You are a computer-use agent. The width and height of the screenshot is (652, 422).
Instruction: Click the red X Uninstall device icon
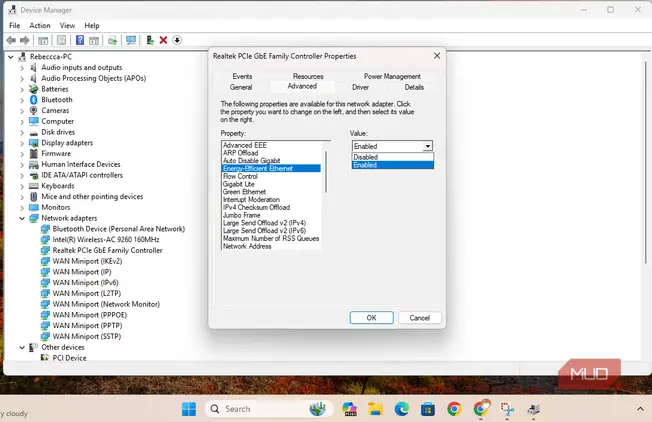tap(163, 40)
